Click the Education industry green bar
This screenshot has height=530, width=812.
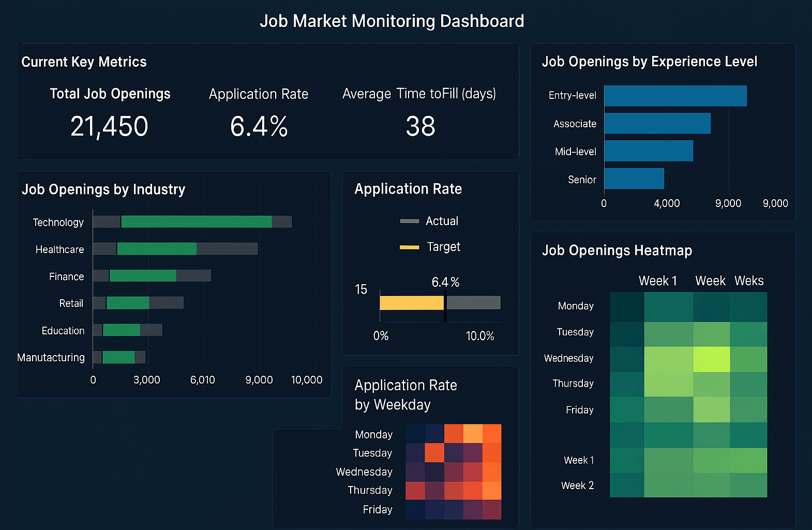[122, 330]
